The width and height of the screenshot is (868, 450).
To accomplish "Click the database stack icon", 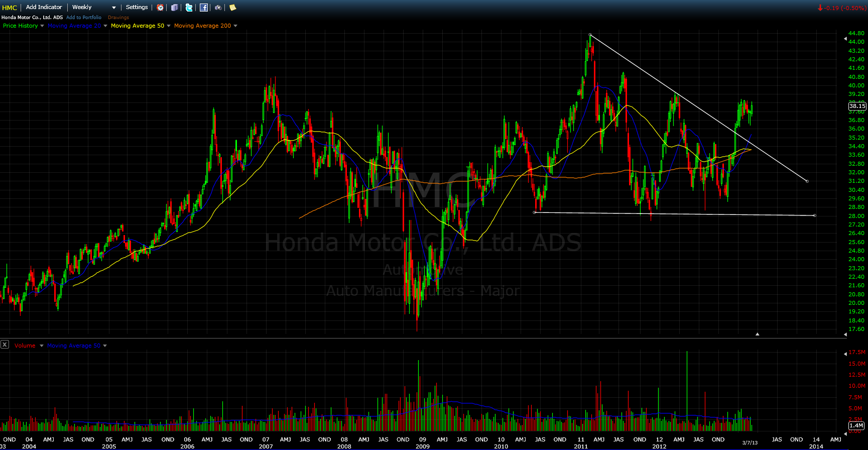I will [x=175, y=8].
